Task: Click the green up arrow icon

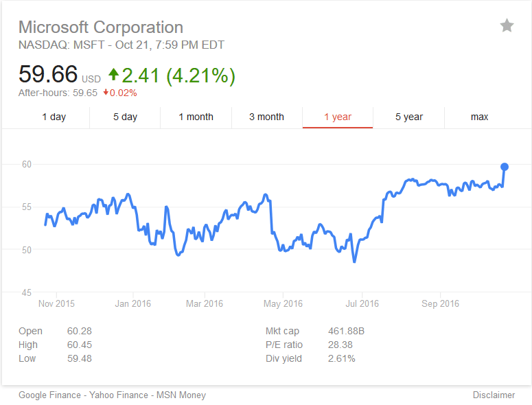Action: pyautogui.click(x=114, y=74)
